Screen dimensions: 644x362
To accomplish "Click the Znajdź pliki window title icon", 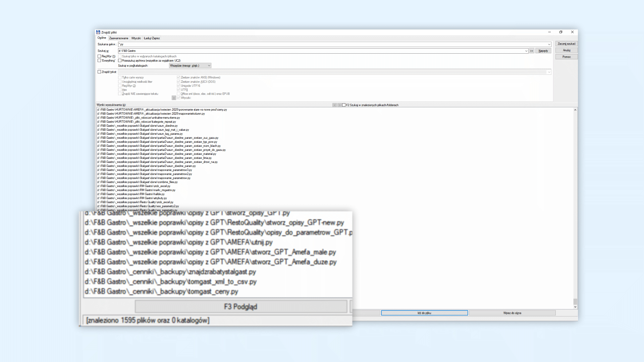I will pyautogui.click(x=98, y=32).
